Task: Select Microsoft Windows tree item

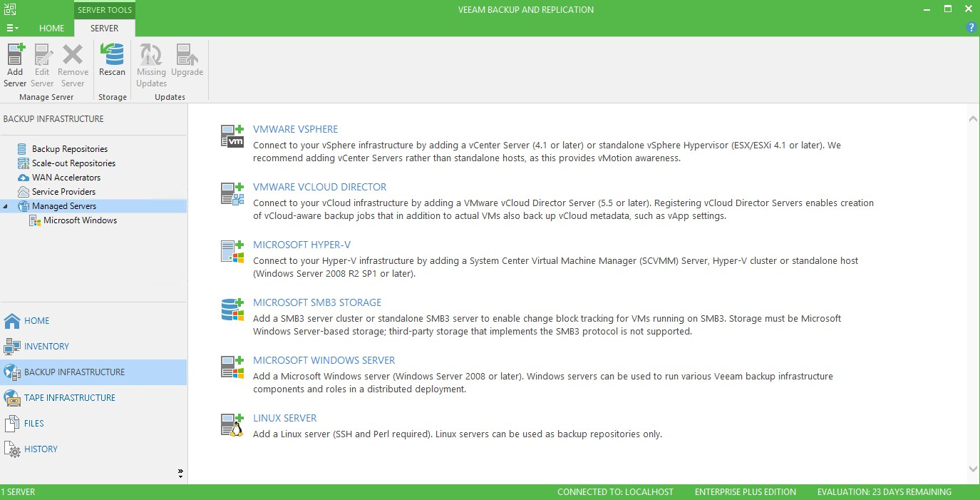Action: pyautogui.click(x=80, y=220)
